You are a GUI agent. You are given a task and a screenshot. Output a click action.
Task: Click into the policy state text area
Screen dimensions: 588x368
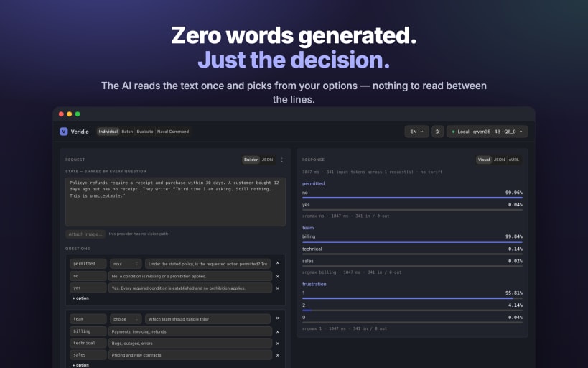click(175, 202)
